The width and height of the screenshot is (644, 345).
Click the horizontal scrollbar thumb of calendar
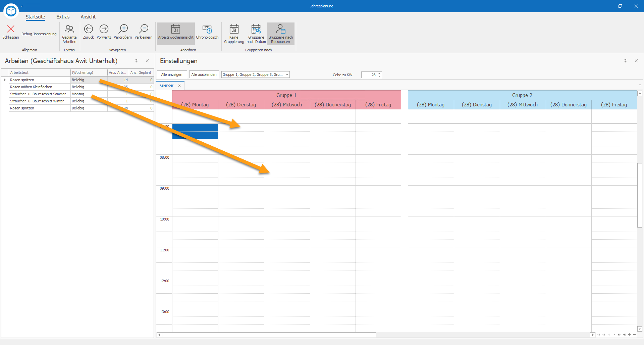click(269, 335)
